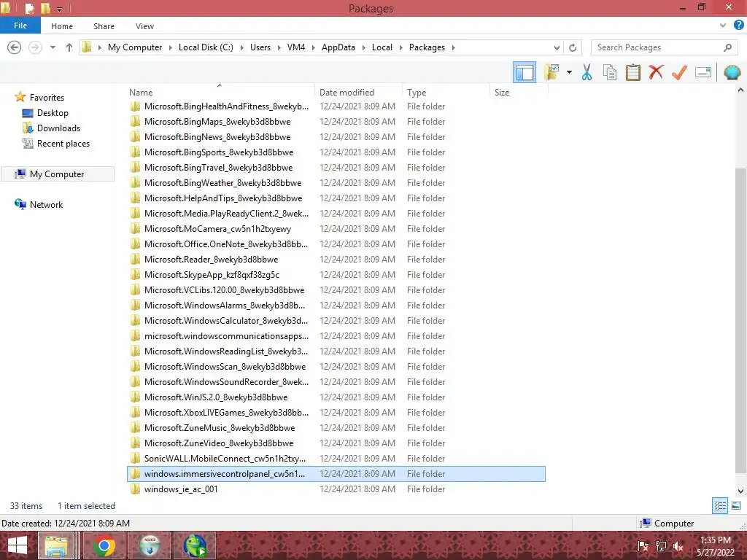Refresh the Packages folder view
The height and width of the screenshot is (560, 747).
coord(573,47)
